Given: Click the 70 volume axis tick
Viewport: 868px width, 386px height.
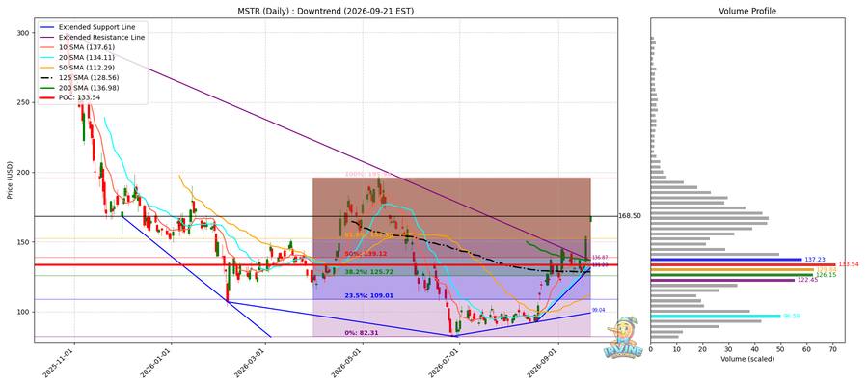Looking at the screenshot, I should point(832,349).
